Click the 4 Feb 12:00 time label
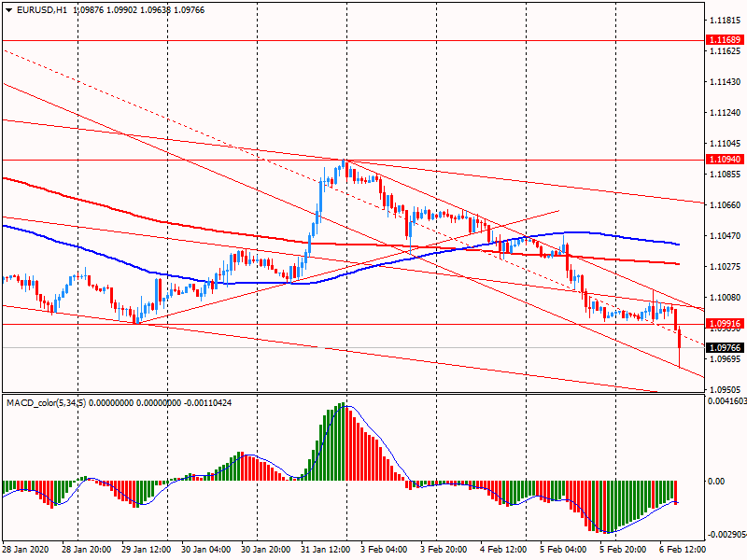747x560 pixels. click(503, 550)
